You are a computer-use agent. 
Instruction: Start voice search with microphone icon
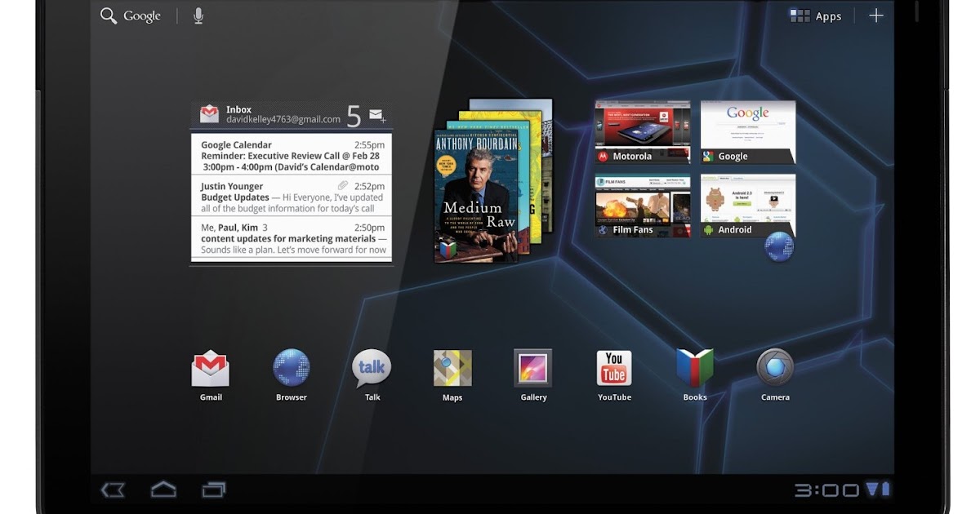pyautogui.click(x=198, y=16)
